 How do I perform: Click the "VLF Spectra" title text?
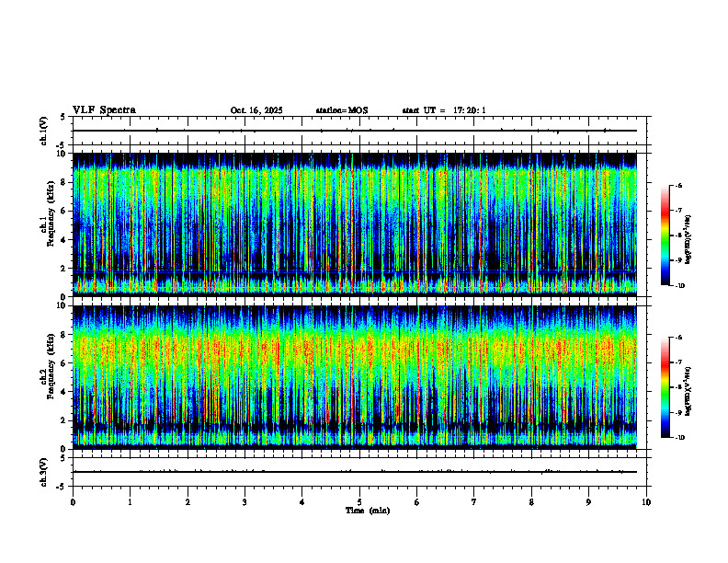[x=104, y=110]
